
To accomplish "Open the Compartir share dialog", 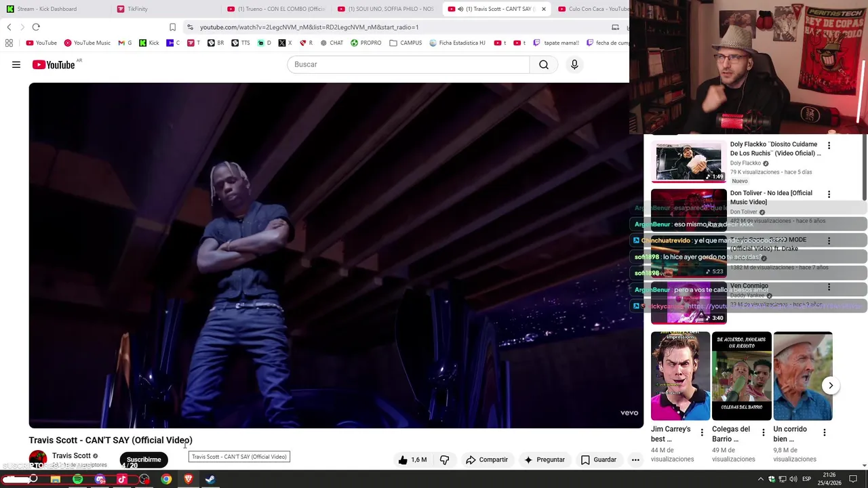I will pos(487,460).
